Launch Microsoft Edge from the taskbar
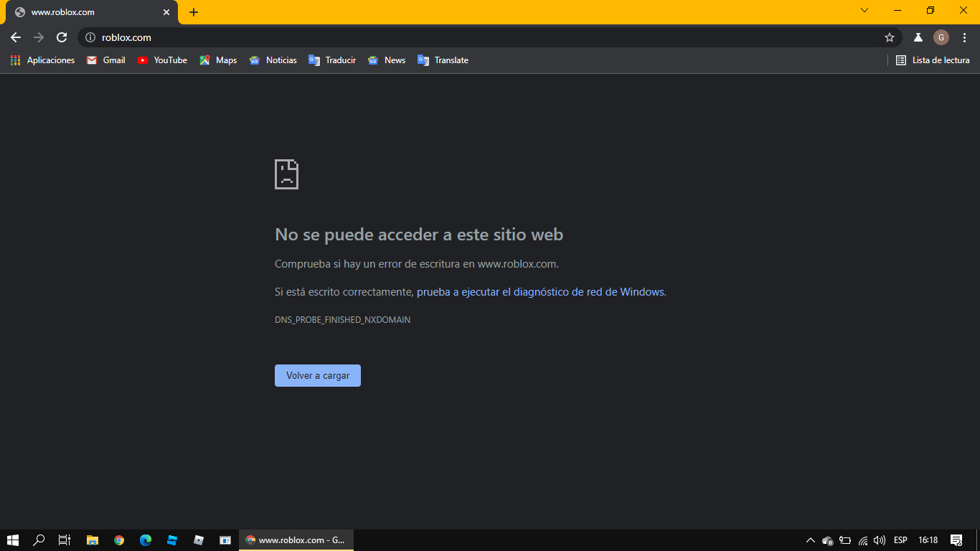This screenshot has height=551, width=980. (x=146, y=540)
